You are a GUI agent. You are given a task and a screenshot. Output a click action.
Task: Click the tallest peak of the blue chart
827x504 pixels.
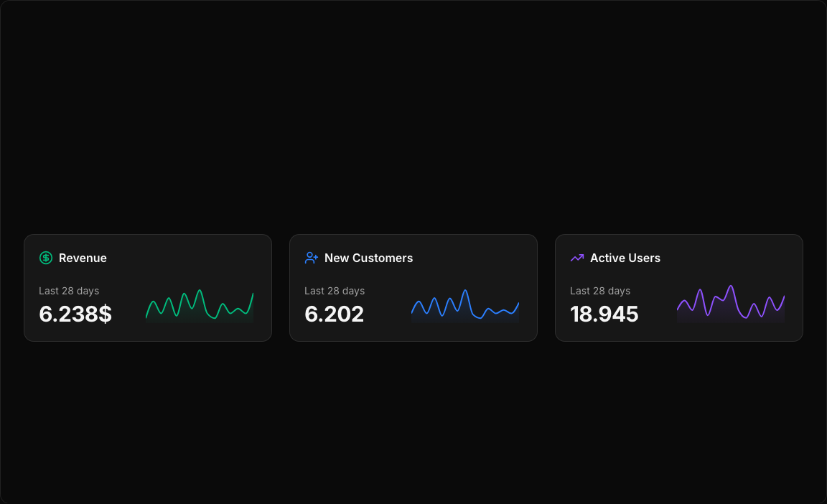pos(465,291)
